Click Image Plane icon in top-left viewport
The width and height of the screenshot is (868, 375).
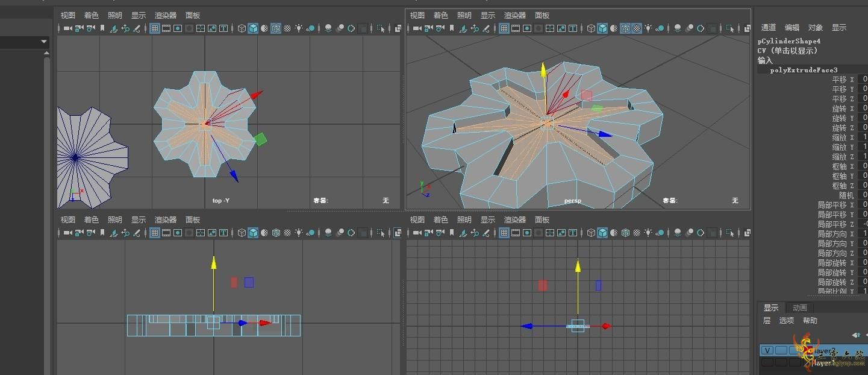click(114, 28)
